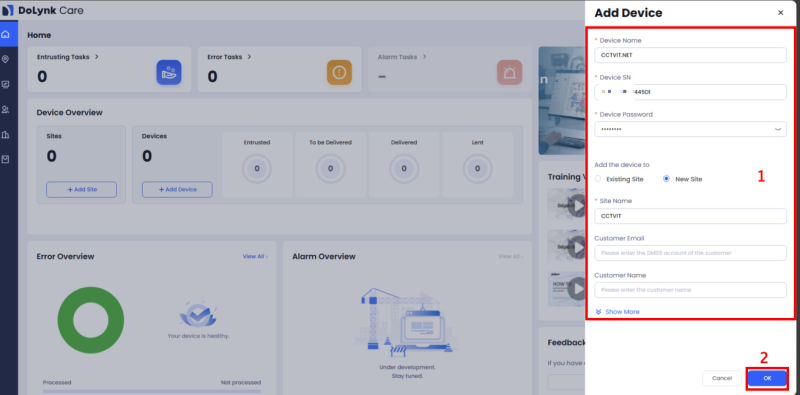Expand Show More options
The width and height of the screenshot is (800, 395).
click(617, 312)
